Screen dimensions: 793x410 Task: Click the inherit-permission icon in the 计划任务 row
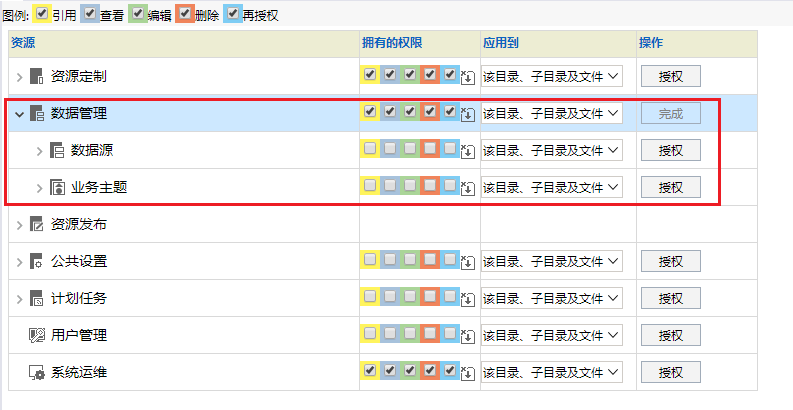coord(468,299)
